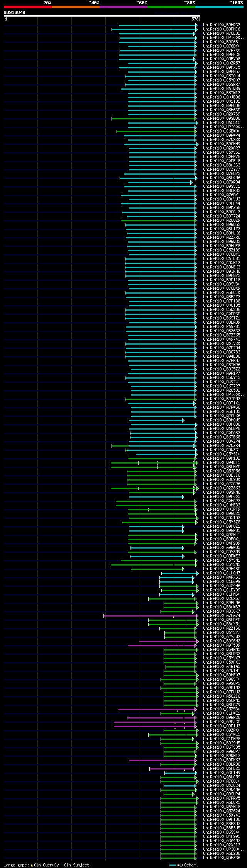Select the UniRef100_C5YSN3 label

[x=222, y=564]
